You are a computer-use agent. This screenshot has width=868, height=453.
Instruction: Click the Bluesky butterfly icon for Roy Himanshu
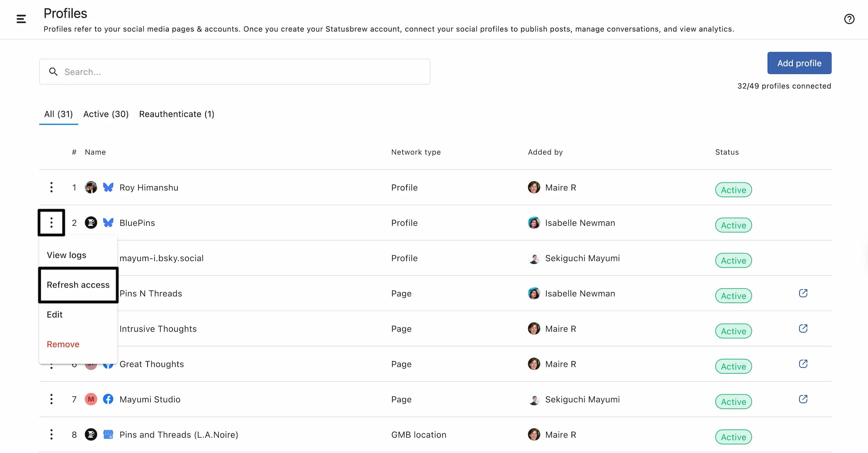[x=108, y=188]
